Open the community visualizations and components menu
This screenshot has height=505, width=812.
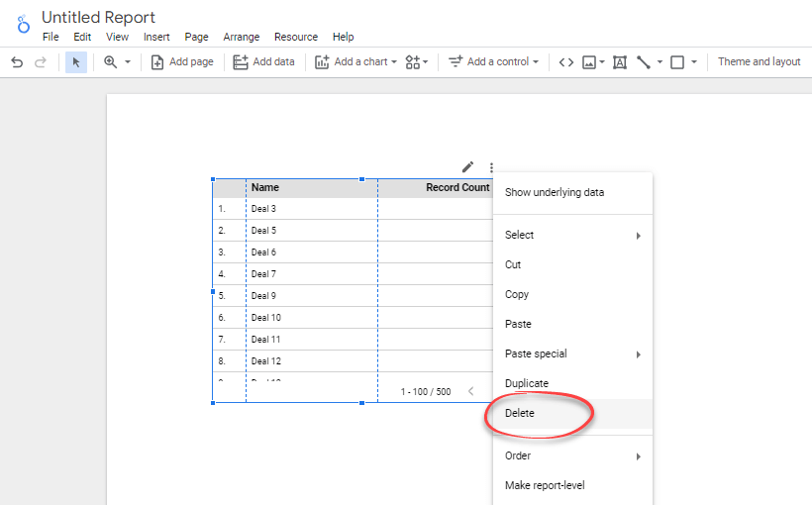[416, 62]
